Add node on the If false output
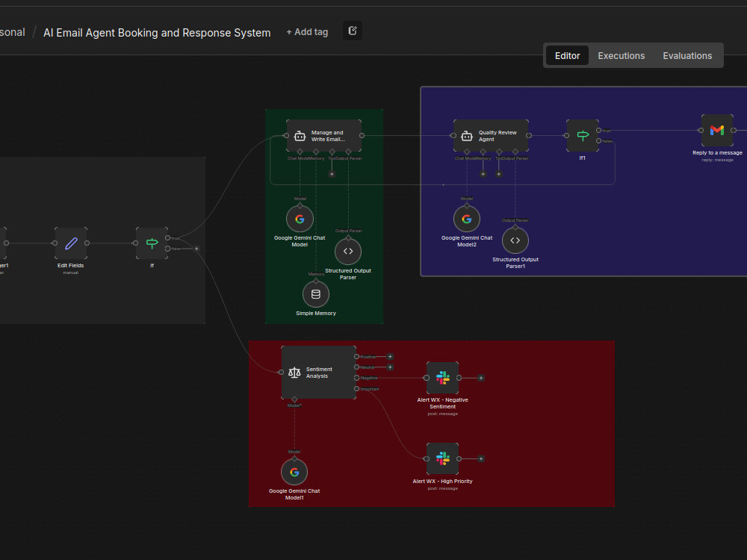747x560 pixels. [196, 249]
